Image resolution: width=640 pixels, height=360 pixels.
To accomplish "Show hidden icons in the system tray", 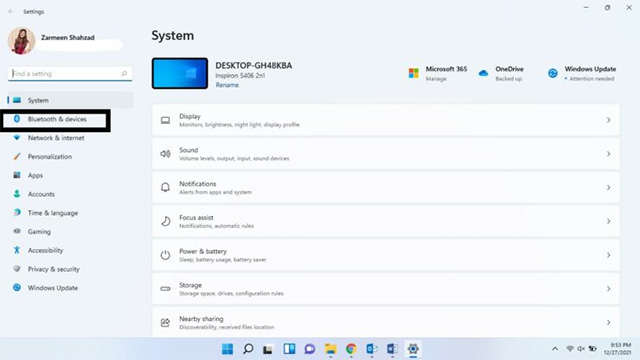I will (555, 349).
